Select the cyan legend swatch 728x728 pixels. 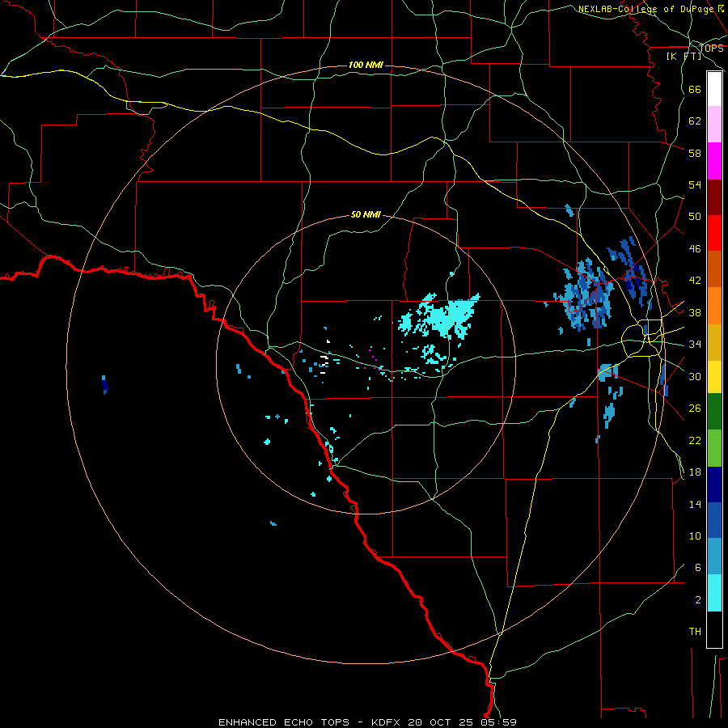click(714, 593)
